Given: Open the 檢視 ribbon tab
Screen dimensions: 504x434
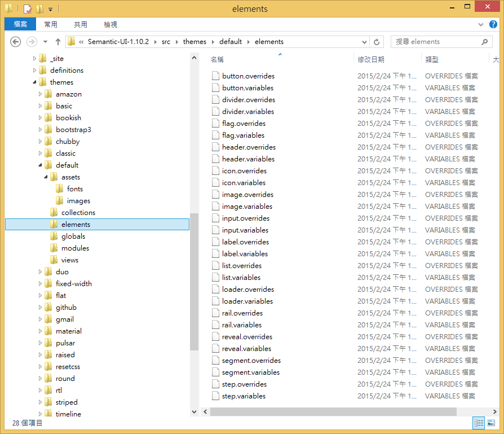Looking at the screenshot, I should point(110,24).
